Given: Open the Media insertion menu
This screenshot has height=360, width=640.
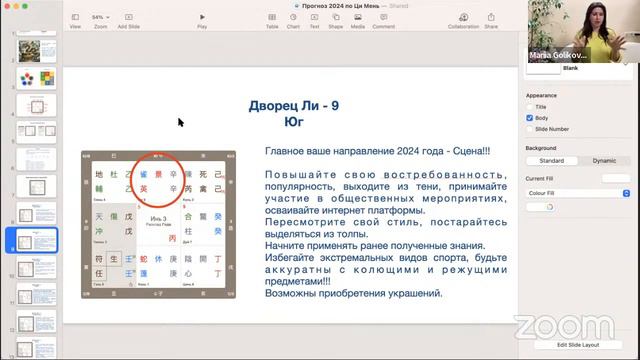Looking at the screenshot, I should pos(358,21).
